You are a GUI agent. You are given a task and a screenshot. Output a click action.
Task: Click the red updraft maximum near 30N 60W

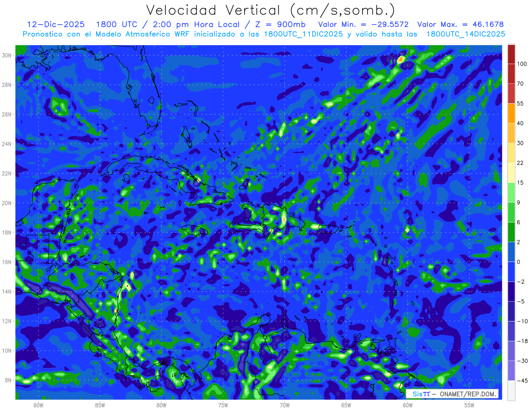coord(401,59)
